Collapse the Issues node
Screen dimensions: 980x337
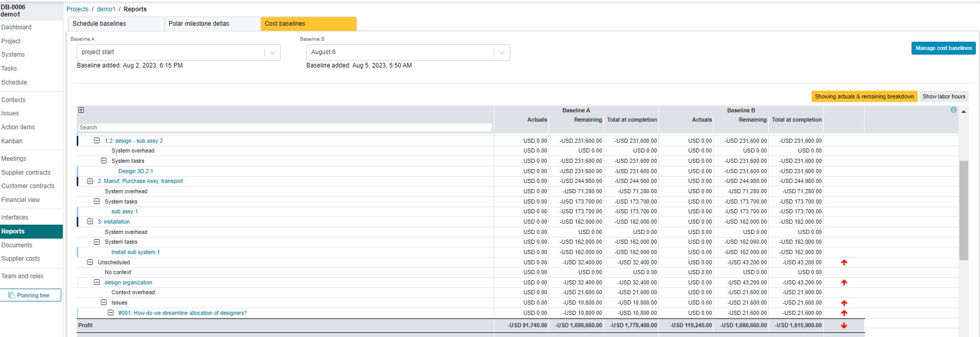104,302
